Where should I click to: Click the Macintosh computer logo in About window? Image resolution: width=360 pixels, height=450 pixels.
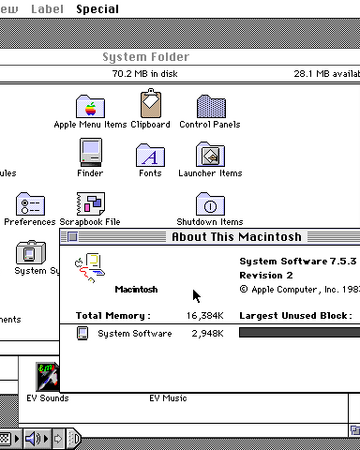point(89,268)
